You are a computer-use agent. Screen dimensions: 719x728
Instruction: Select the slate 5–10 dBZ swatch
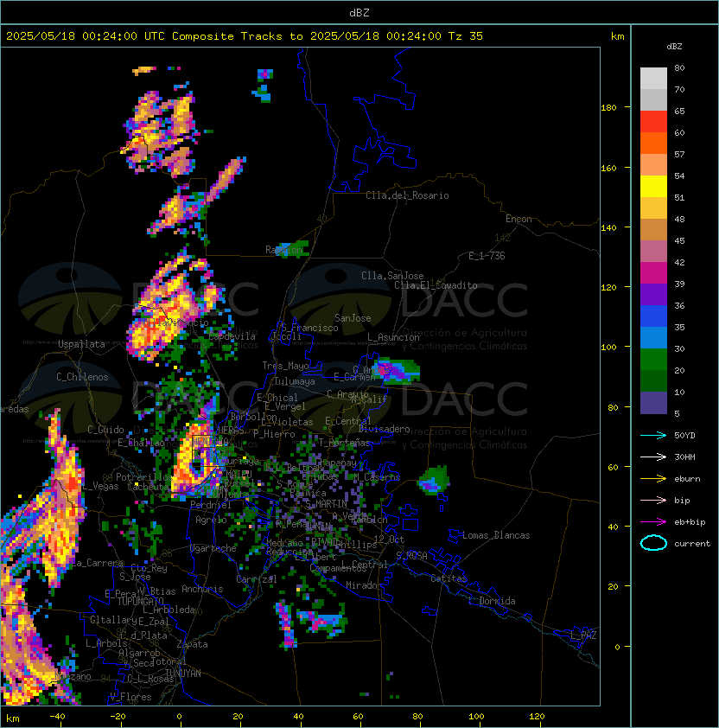click(653, 403)
